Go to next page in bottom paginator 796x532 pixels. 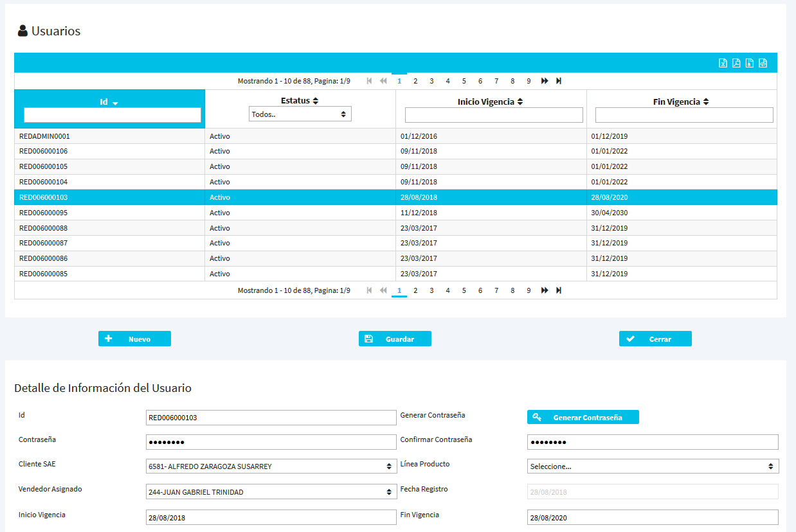tap(545, 290)
